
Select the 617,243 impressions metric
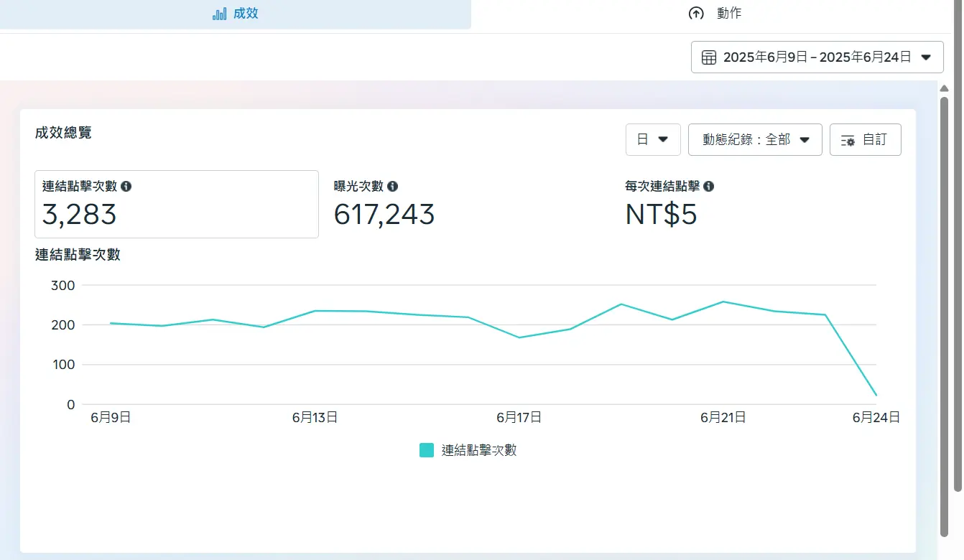[384, 214]
